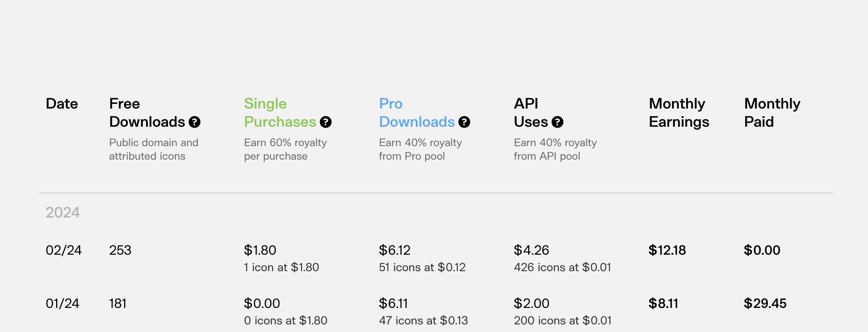The image size is (868, 332).
Task: Click the Date column header
Action: pos(62,103)
